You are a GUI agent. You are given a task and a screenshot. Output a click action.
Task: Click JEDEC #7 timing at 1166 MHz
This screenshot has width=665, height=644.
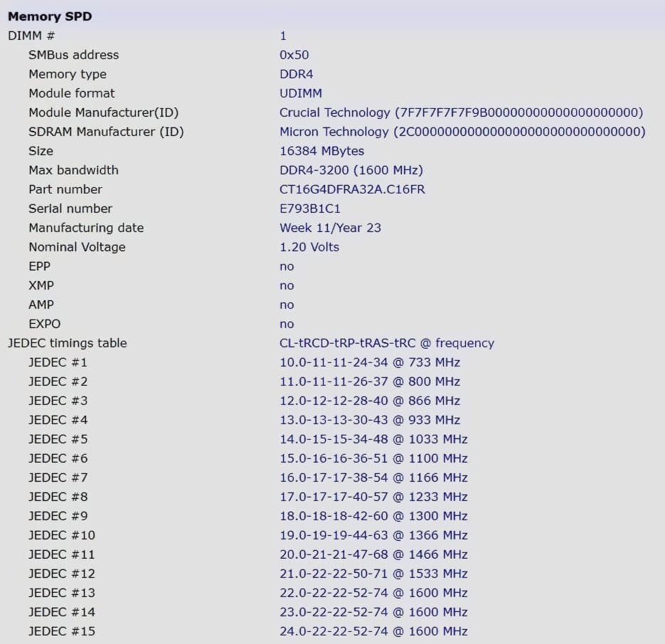pos(373,477)
